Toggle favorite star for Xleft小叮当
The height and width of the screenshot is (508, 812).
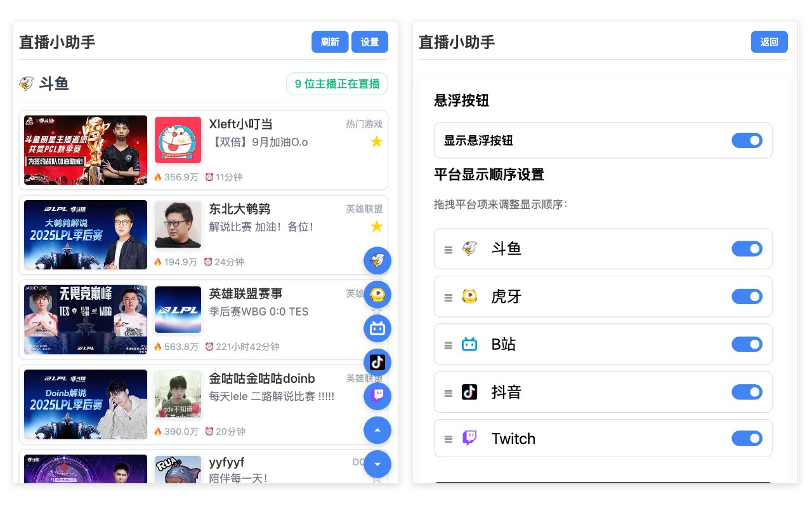tap(376, 142)
